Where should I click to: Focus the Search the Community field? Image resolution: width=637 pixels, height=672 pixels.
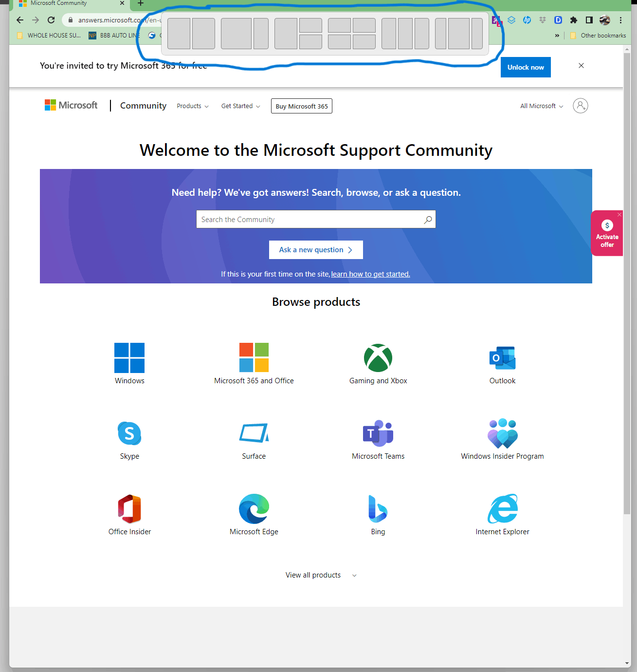316,220
